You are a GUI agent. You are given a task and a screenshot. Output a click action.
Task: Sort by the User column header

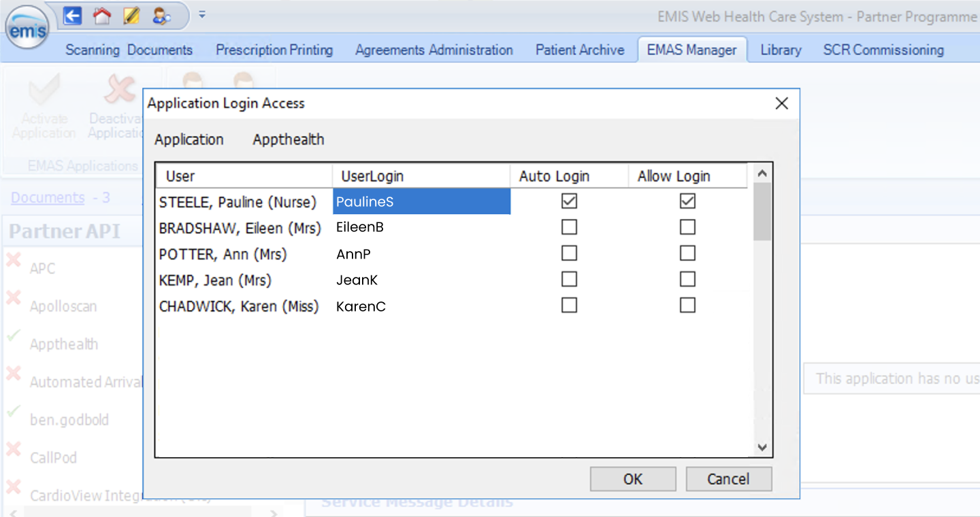(x=244, y=176)
